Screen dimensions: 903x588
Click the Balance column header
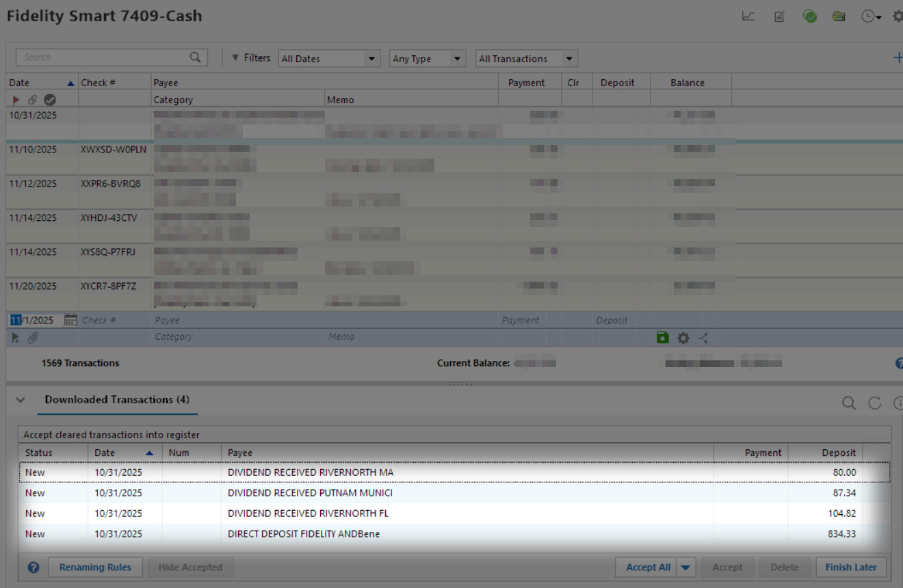click(691, 83)
